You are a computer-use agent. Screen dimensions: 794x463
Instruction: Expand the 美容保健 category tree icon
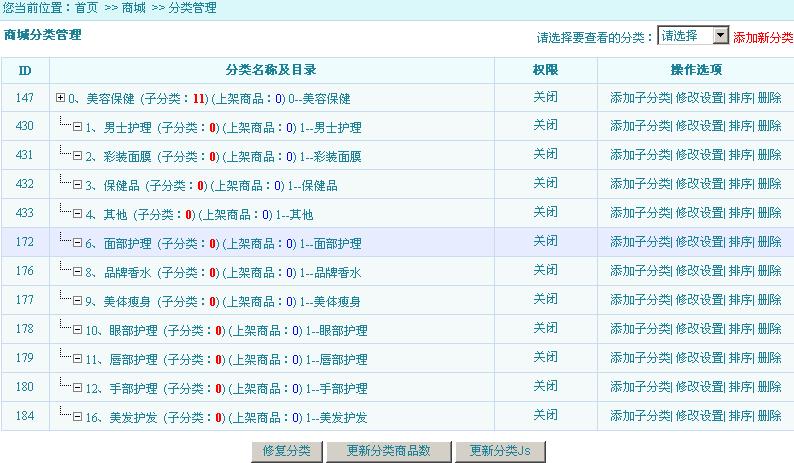[61, 98]
